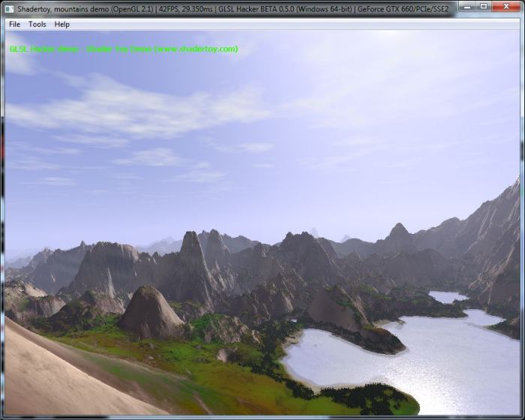Open the Help menu
Screen dimensions: 525x420
point(62,24)
